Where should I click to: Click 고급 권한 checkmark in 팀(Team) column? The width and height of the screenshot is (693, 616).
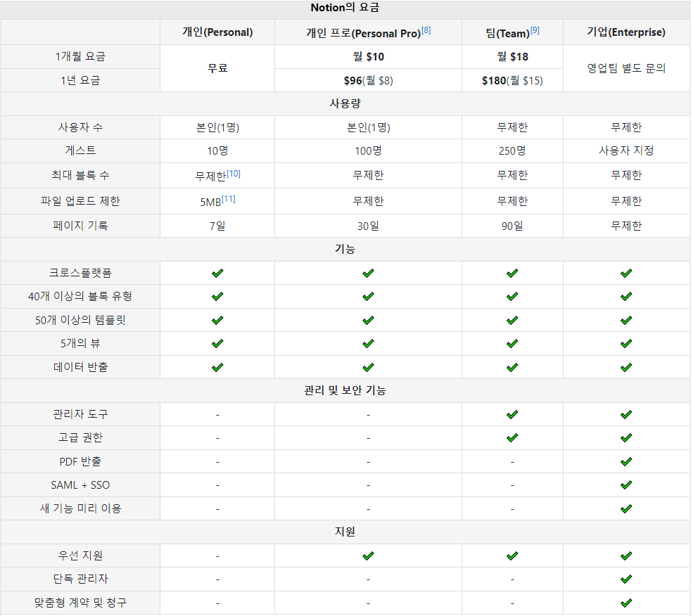512,437
